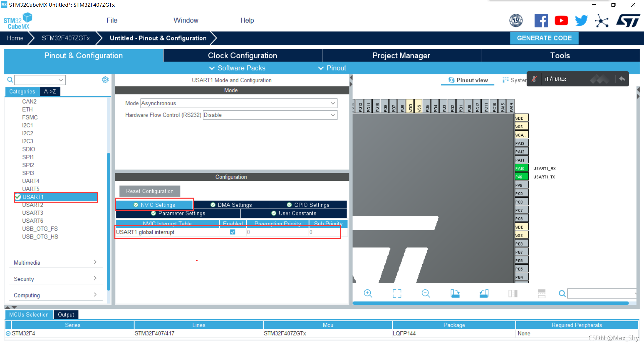Click the pin search input field

[x=602, y=294]
